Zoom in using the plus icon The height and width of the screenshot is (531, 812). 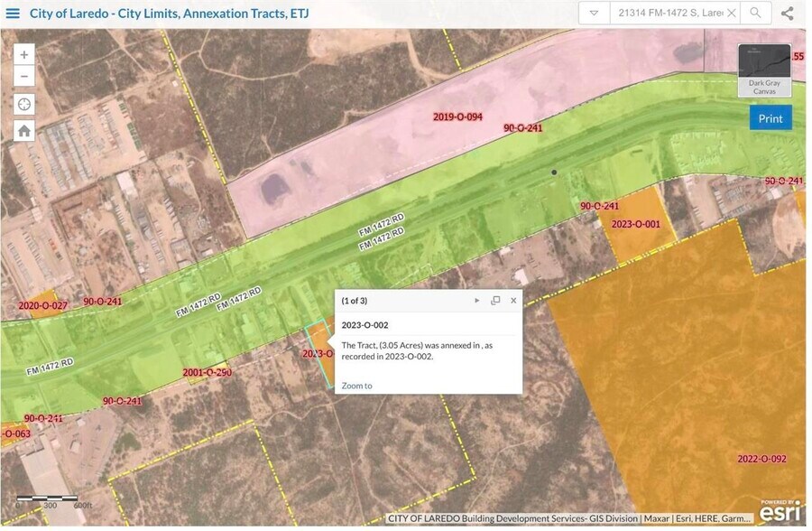(x=23, y=54)
